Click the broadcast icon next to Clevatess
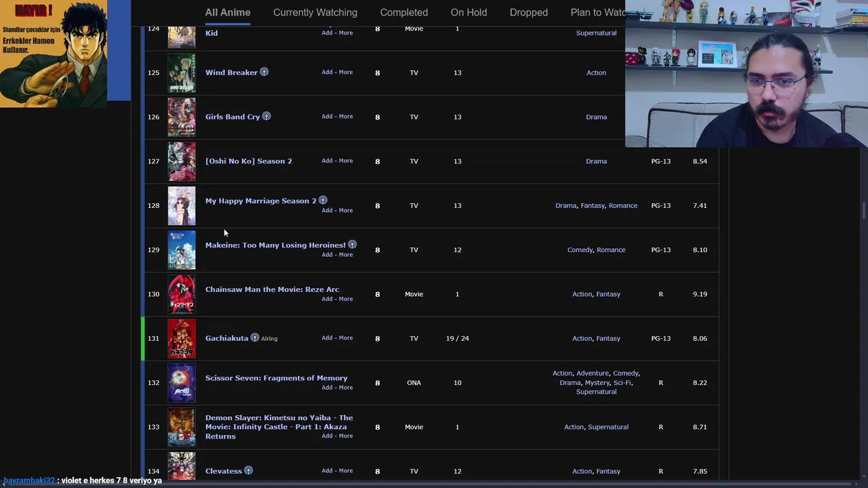The image size is (868, 488). 248,470
